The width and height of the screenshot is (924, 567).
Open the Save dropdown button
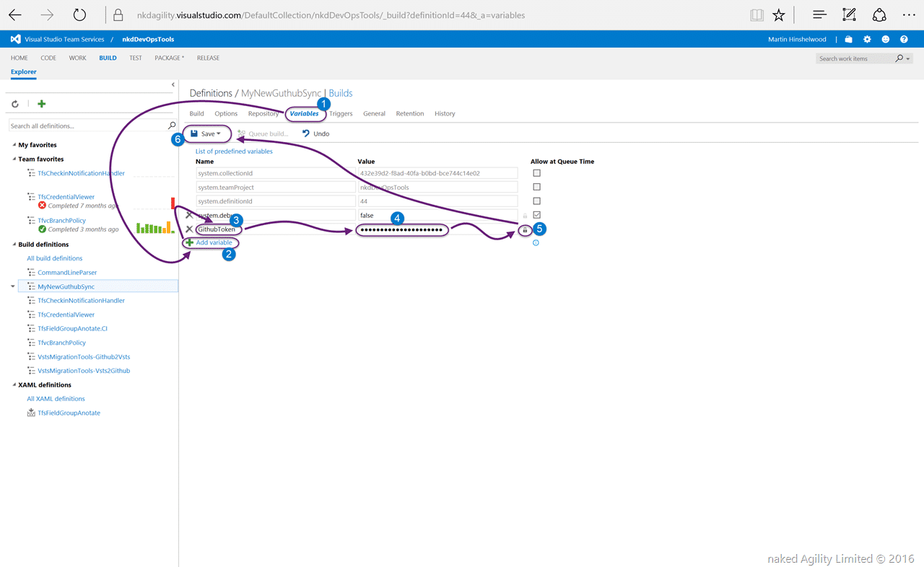tap(207, 133)
